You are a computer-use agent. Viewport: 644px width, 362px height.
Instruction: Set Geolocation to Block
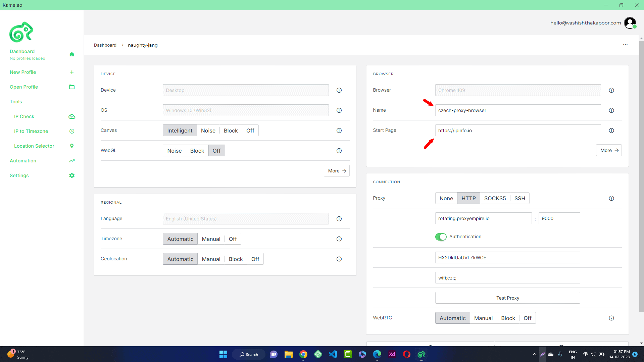pyautogui.click(x=236, y=259)
